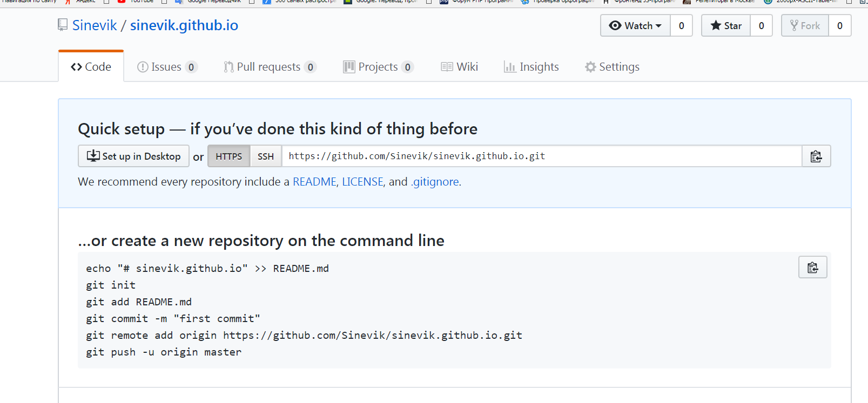Click the Insights bar graph icon
Screen dimensions: 868x403
509,67
